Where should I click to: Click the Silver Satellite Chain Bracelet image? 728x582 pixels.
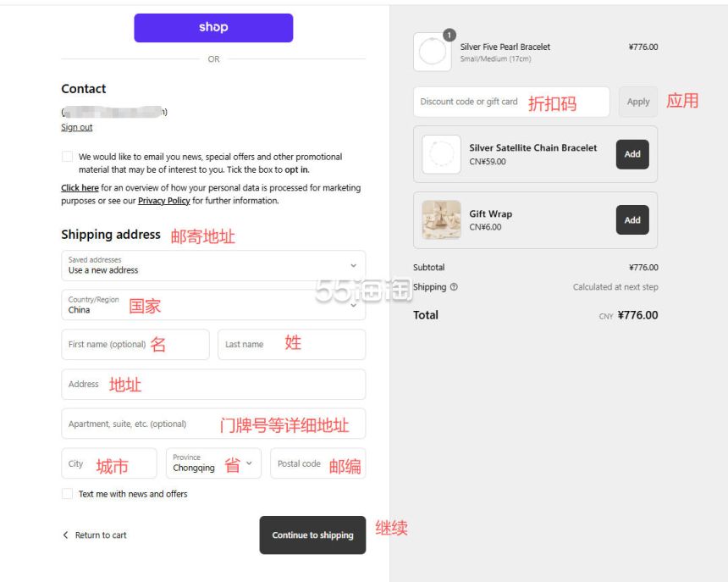coord(441,154)
